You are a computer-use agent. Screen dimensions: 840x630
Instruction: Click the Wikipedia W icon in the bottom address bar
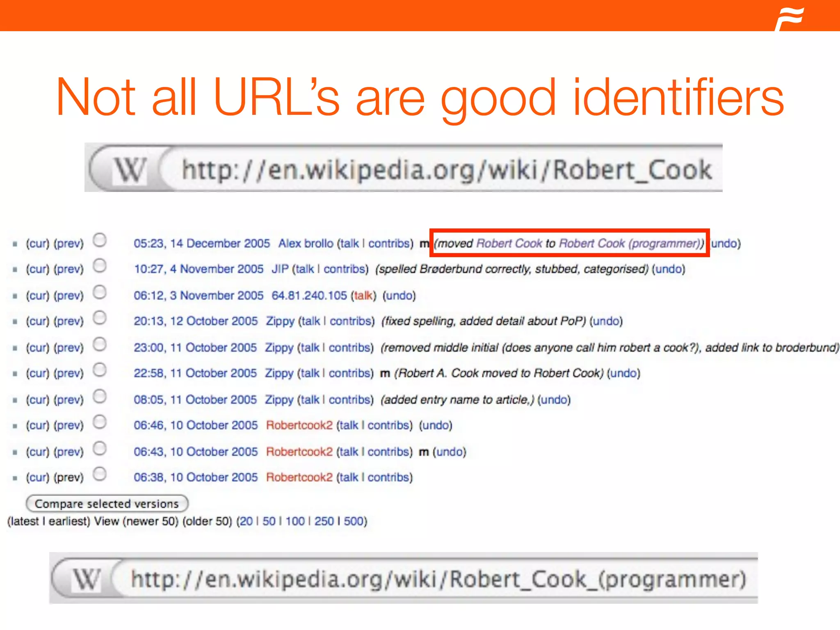click(87, 579)
